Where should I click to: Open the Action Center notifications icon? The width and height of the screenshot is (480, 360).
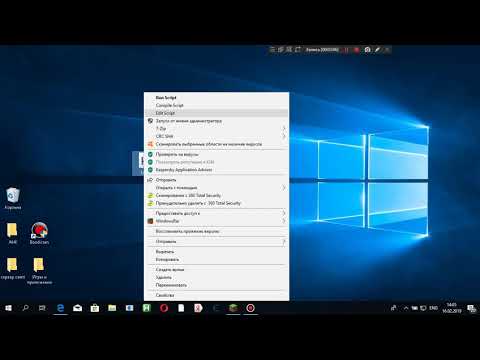tap(471, 308)
